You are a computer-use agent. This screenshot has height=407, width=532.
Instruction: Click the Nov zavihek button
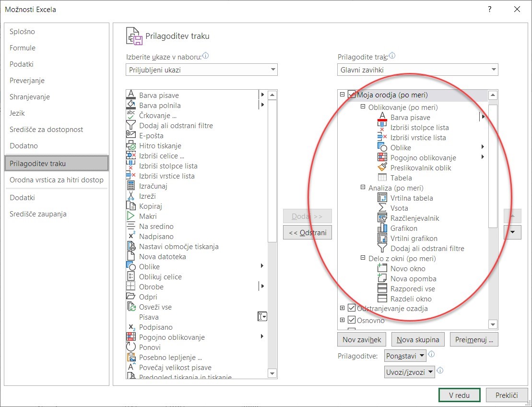coord(362,339)
